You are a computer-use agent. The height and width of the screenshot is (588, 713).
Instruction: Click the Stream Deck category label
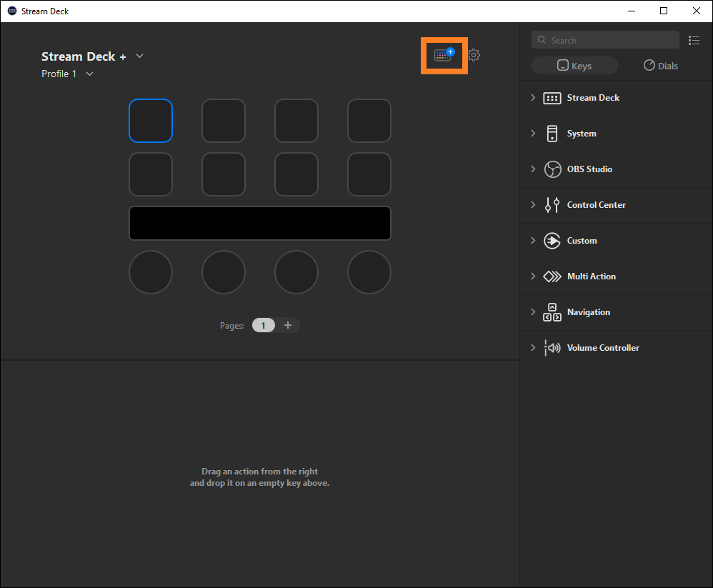(x=593, y=98)
